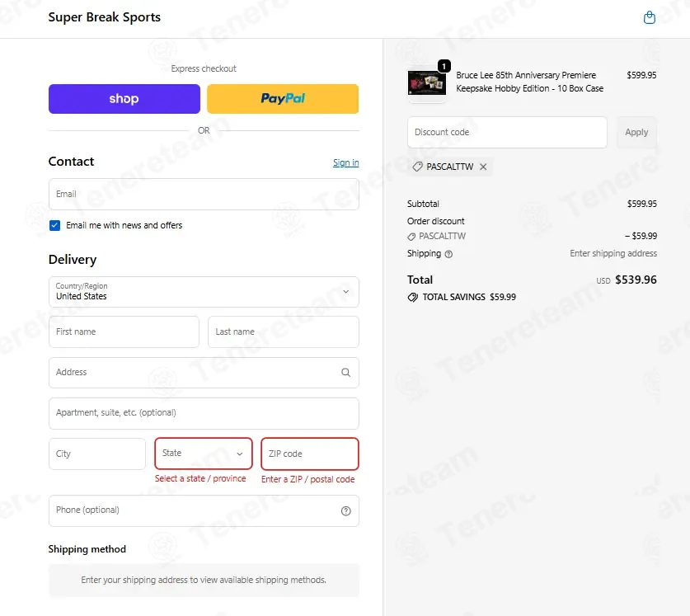Screen dimensions: 690x616
Task: Click the 'Enter a ZIP / postal code' error text
Action: (x=308, y=479)
